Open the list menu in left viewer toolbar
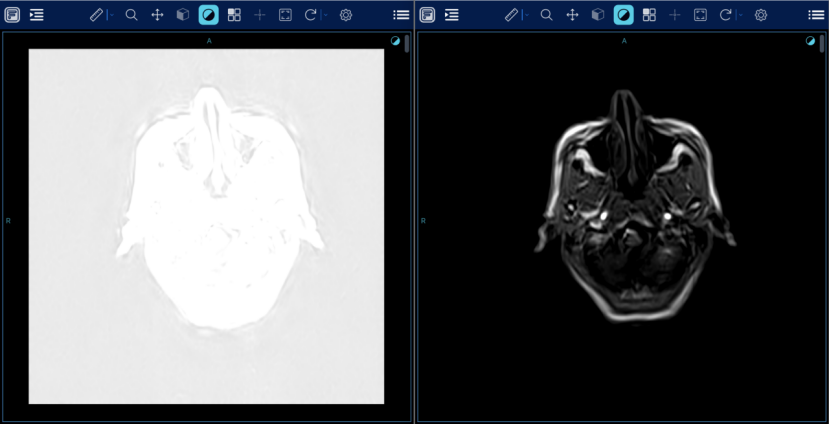The image size is (829, 425). 401,15
